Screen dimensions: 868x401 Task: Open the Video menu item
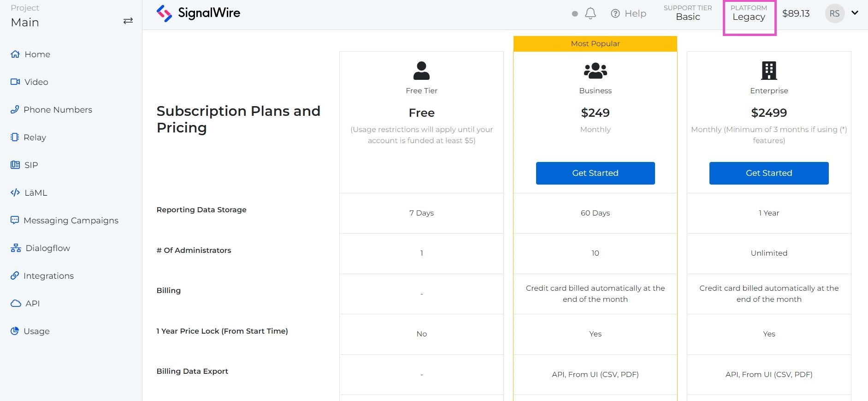tap(36, 82)
